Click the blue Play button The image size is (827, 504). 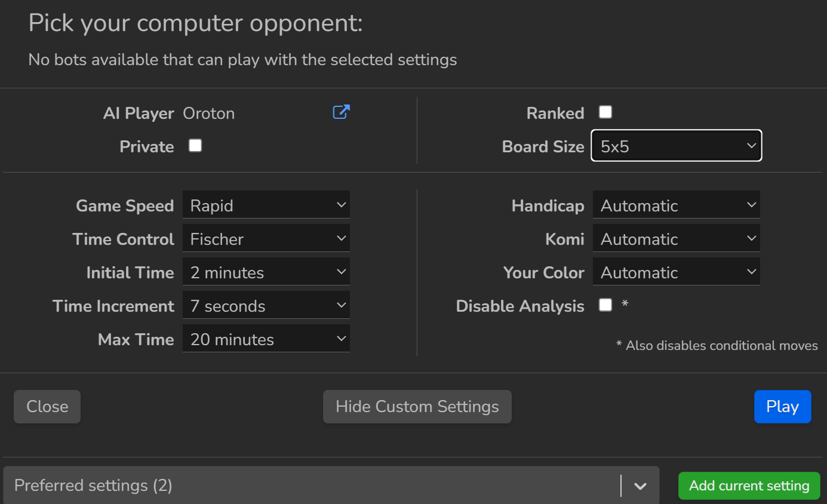point(782,407)
